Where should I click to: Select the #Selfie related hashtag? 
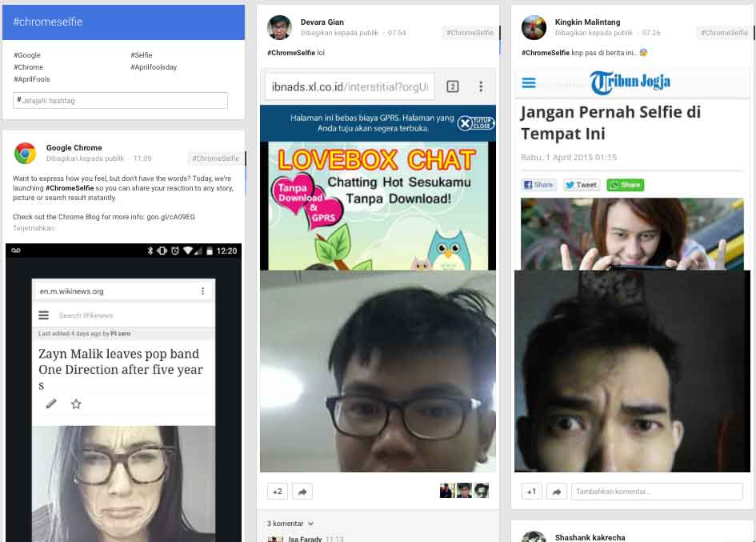coord(142,55)
